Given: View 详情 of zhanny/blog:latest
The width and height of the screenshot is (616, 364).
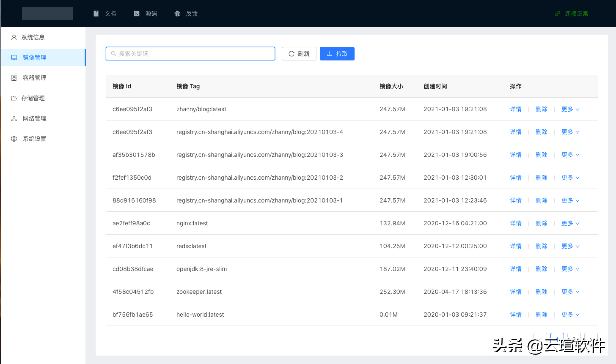Looking at the screenshot, I should coord(516,109).
